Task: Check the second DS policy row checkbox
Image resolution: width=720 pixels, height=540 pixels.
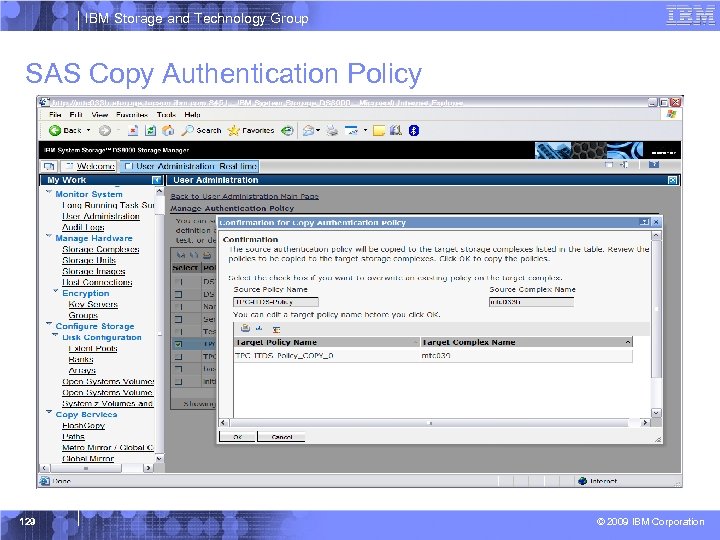Action: coord(178,294)
